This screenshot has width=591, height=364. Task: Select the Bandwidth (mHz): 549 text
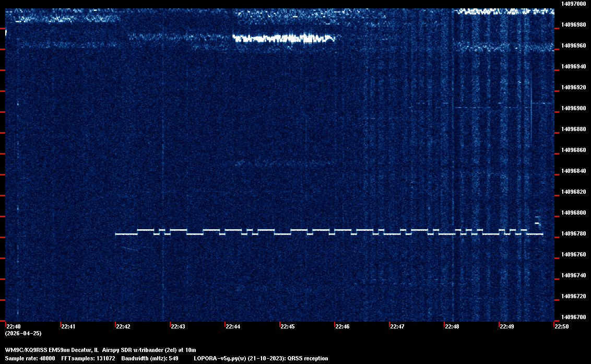150,358
